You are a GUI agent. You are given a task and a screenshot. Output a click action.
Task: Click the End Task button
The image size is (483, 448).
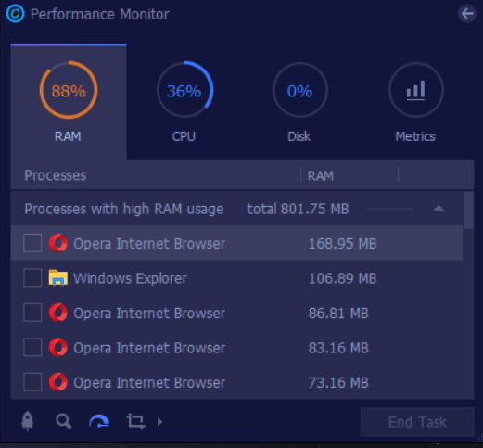coord(417,422)
